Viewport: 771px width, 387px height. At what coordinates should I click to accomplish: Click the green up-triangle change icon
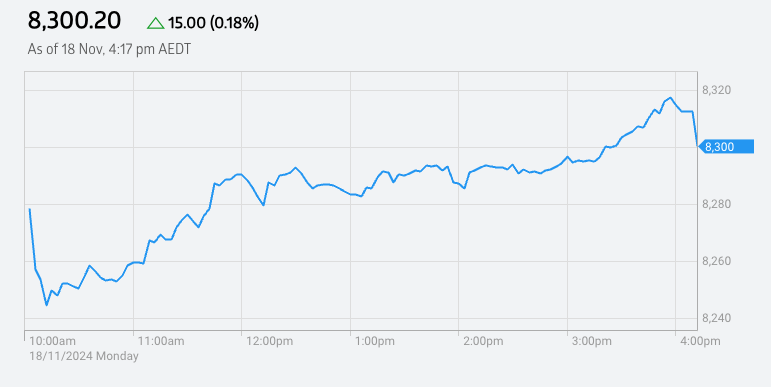[155, 23]
